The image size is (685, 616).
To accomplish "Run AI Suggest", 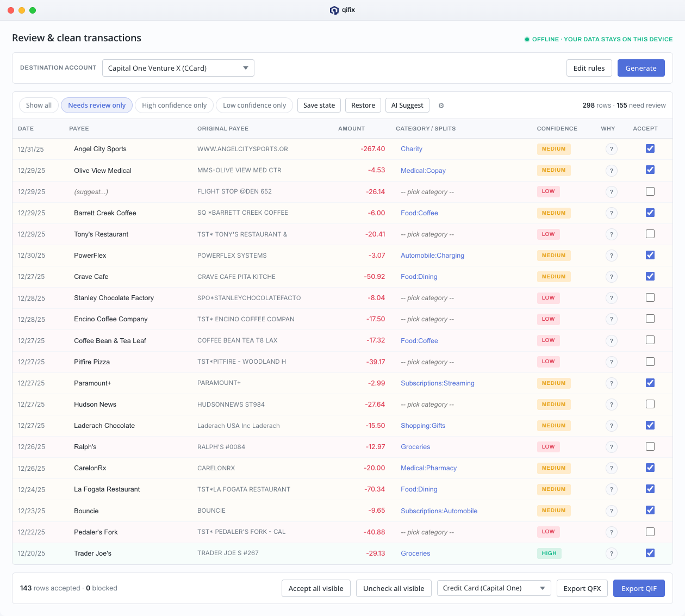I will (x=407, y=105).
